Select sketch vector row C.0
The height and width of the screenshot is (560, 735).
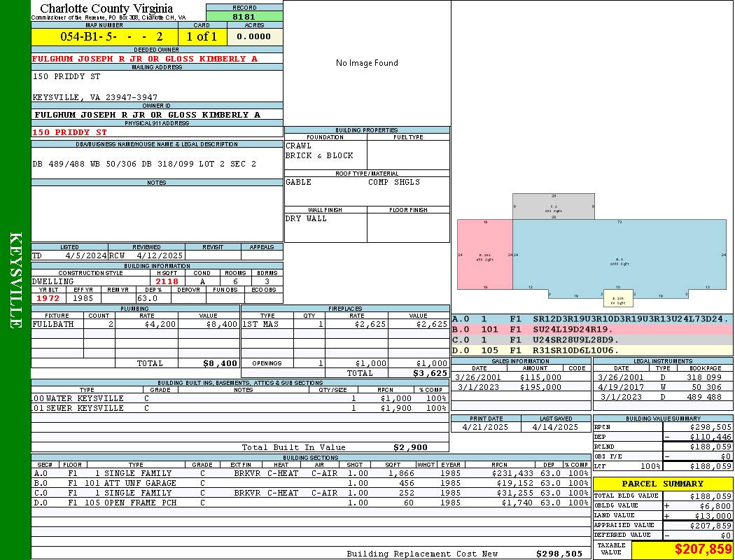[592, 339]
